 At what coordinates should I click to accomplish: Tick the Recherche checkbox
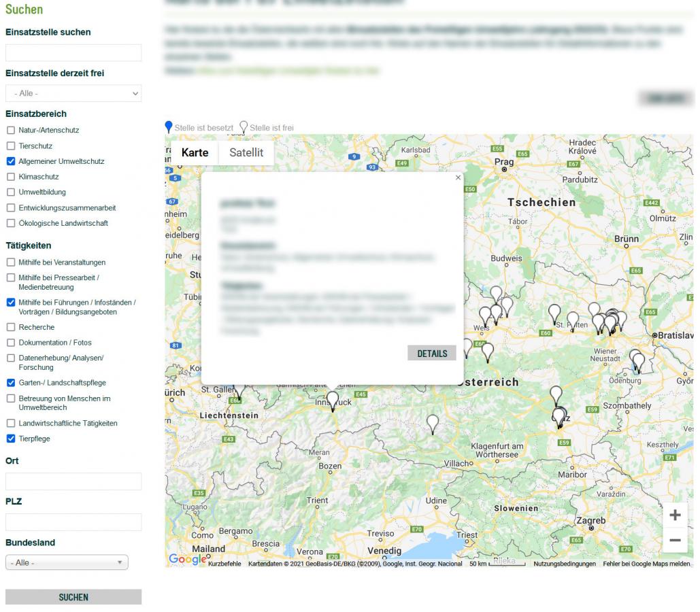11,327
